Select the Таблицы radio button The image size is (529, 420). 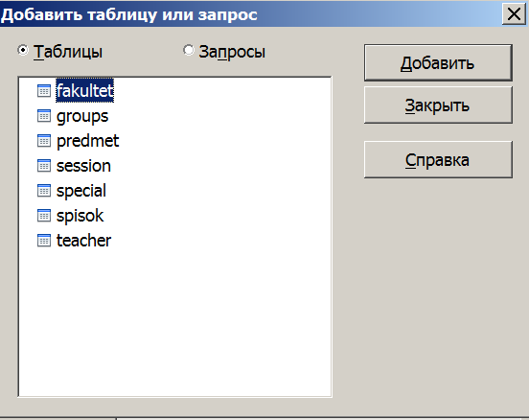coord(23,51)
